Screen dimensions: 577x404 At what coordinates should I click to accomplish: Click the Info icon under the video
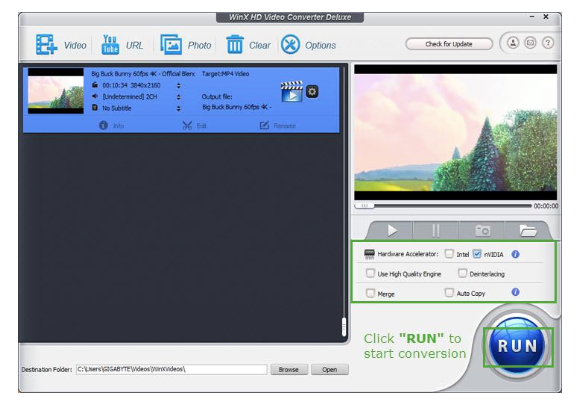[x=103, y=125]
